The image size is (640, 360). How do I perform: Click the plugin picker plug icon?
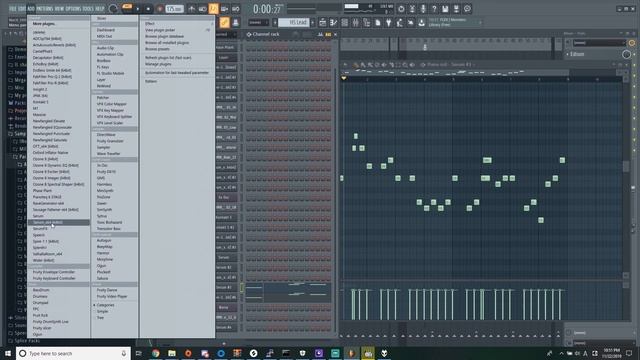pyautogui.click(x=389, y=22)
